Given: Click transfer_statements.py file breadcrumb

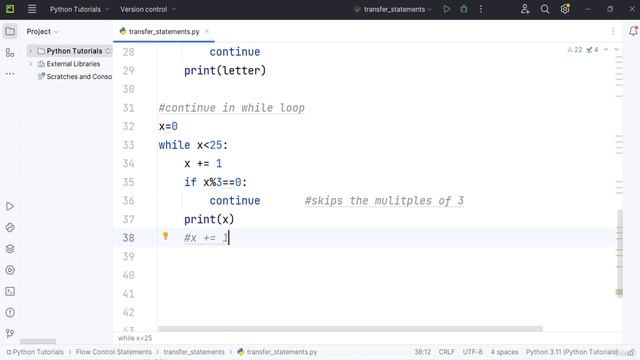Looking at the screenshot, I should click(x=278, y=352).
